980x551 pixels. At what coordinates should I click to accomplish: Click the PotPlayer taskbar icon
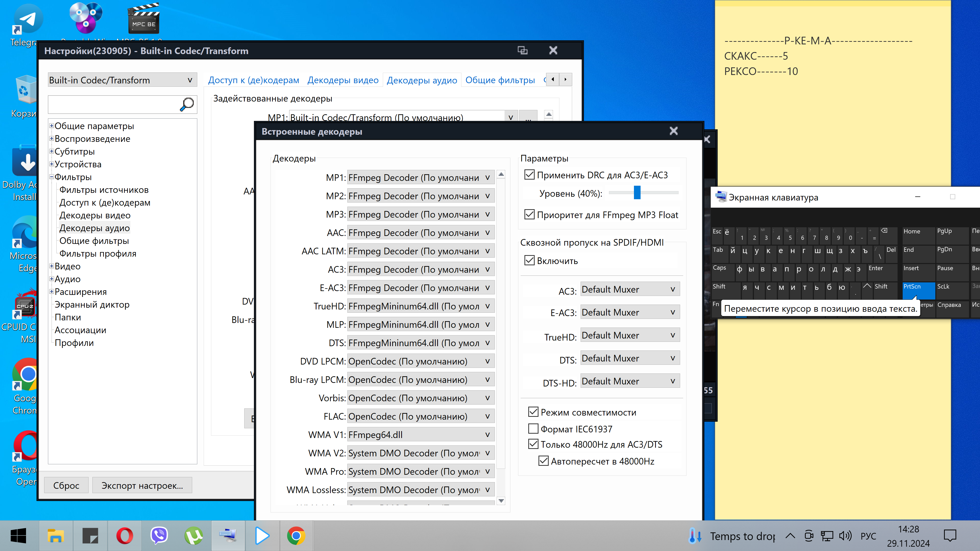click(262, 536)
